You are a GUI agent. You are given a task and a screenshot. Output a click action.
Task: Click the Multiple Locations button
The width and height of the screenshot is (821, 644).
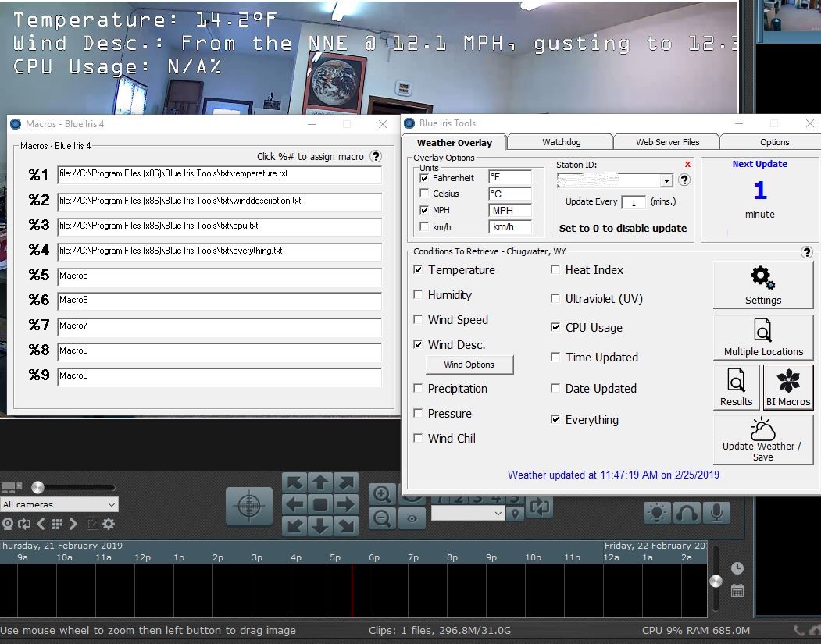point(763,337)
